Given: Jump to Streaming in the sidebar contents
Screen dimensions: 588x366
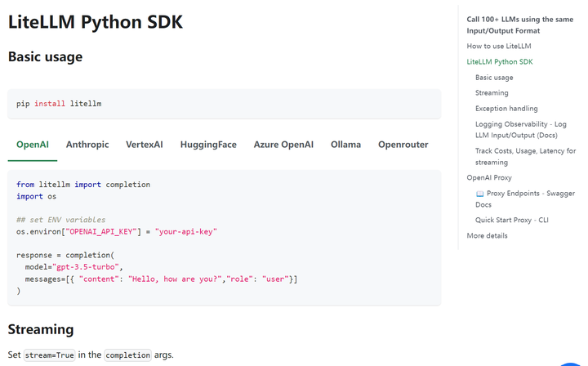Looking at the screenshot, I should coord(492,93).
